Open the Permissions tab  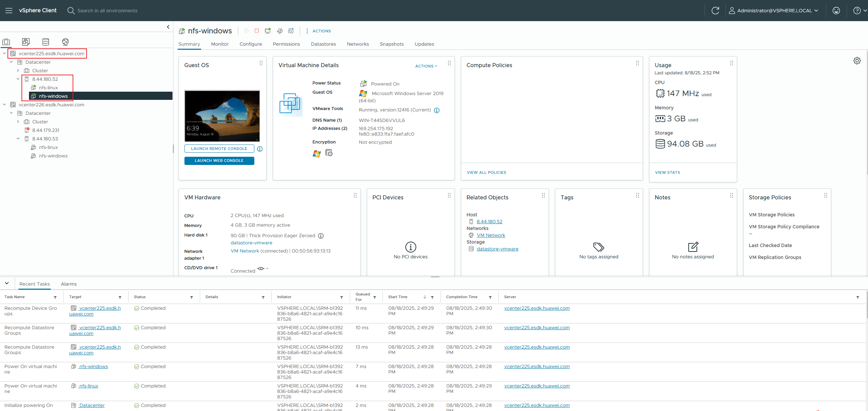(286, 44)
